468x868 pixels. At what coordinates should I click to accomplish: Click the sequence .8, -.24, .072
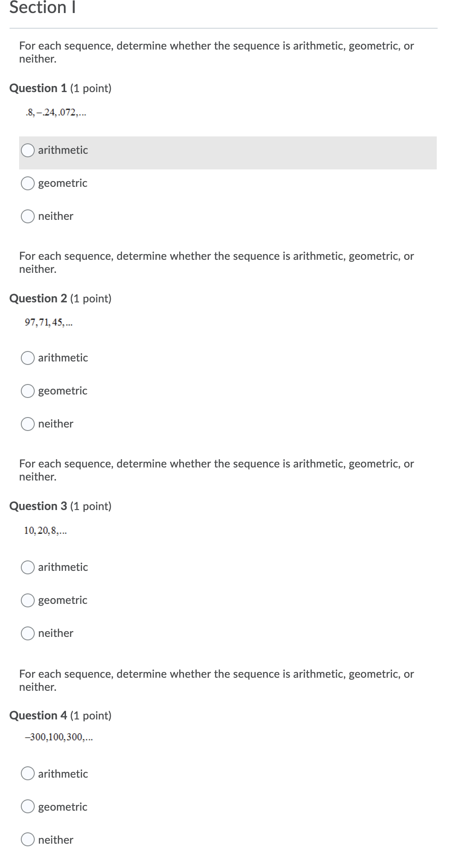click(56, 113)
